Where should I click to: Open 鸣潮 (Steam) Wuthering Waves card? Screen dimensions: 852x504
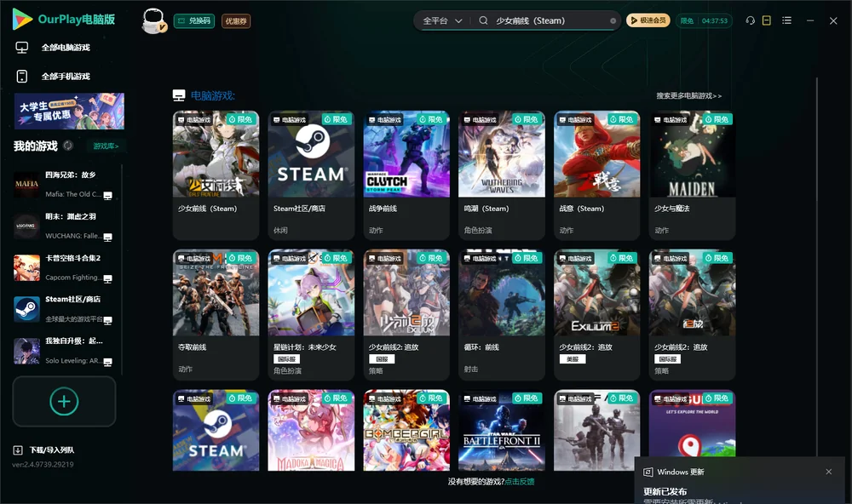pyautogui.click(x=502, y=175)
